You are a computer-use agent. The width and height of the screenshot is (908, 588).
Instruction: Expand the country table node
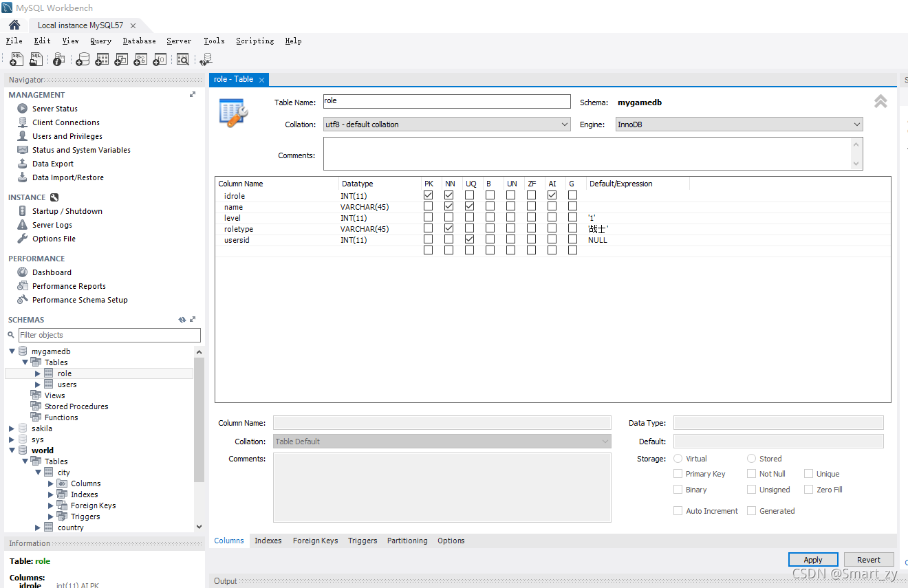click(39, 527)
